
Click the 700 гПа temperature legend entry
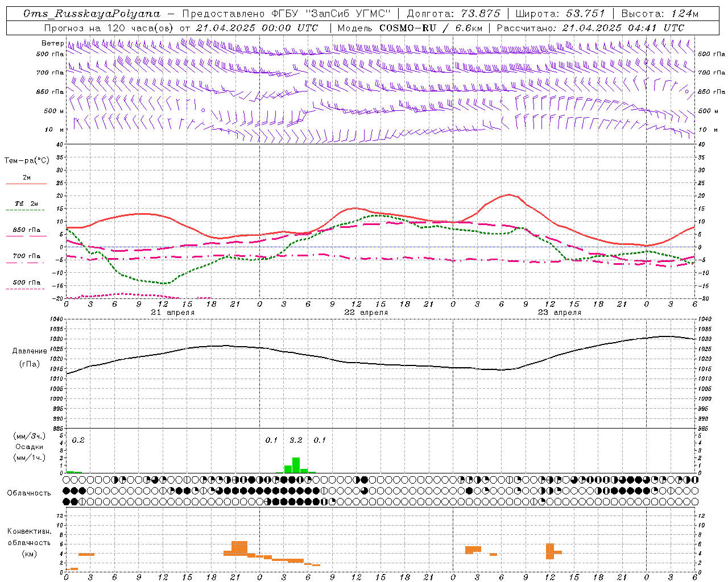[27, 256]
